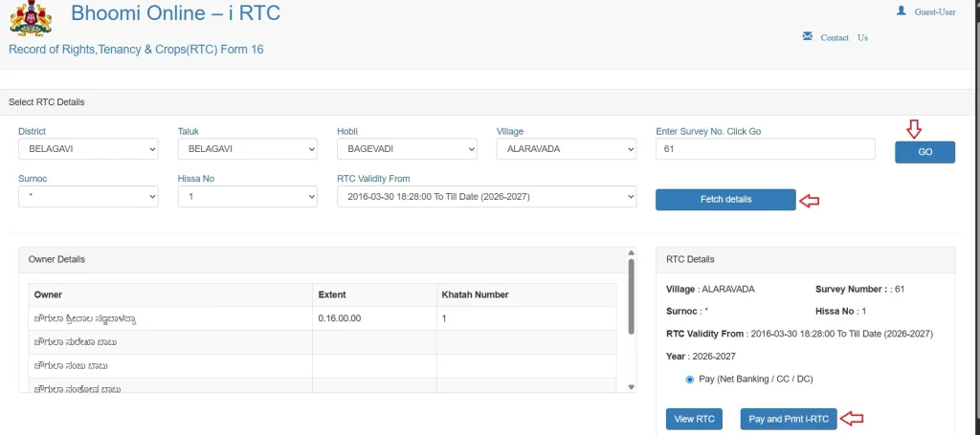Click the Pay and Print i-RTC button
The width and height of the screenshot is (980, 435).
(x=789, y=419)
